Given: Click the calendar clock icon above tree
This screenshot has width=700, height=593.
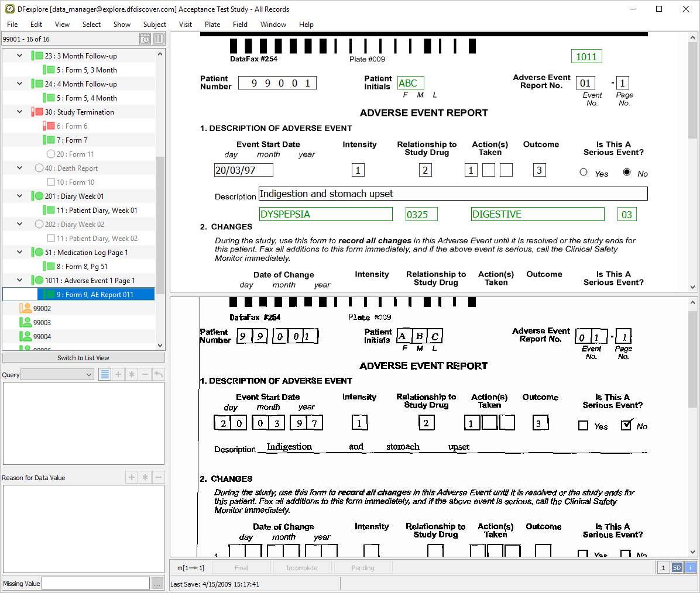Looking at the screenshot, I should tap(145, 39).
